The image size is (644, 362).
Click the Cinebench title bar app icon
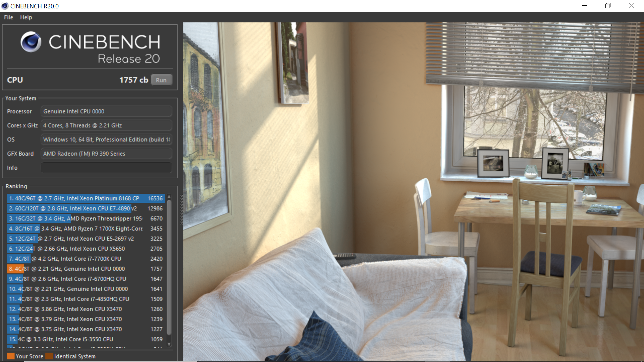5,6
